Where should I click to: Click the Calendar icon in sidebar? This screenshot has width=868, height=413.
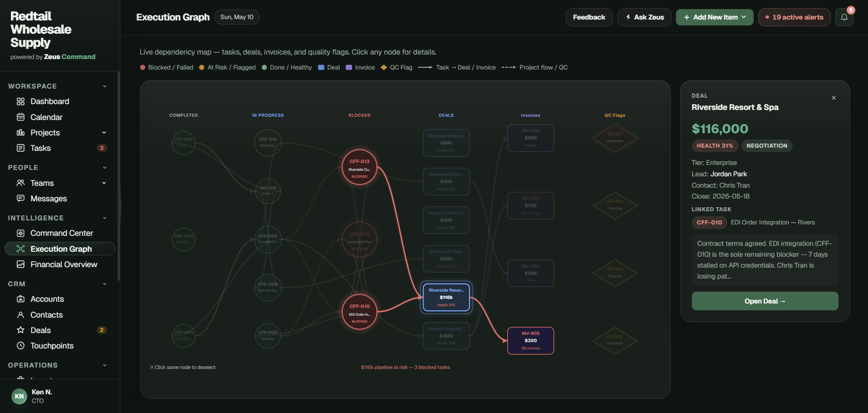click(20, 117)
